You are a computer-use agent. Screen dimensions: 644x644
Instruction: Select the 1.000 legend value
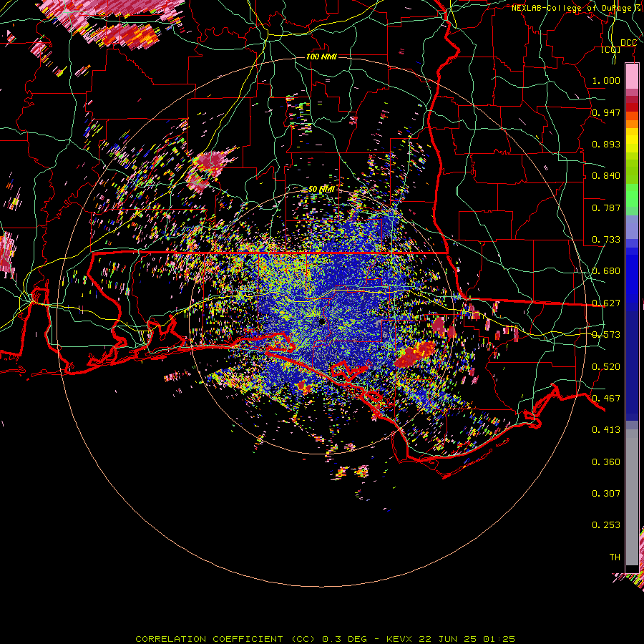click(606, 80)
